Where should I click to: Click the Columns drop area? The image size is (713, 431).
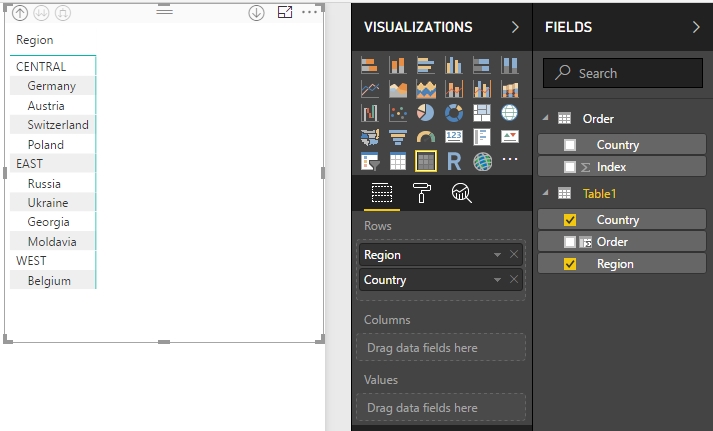tap(441, 347)
